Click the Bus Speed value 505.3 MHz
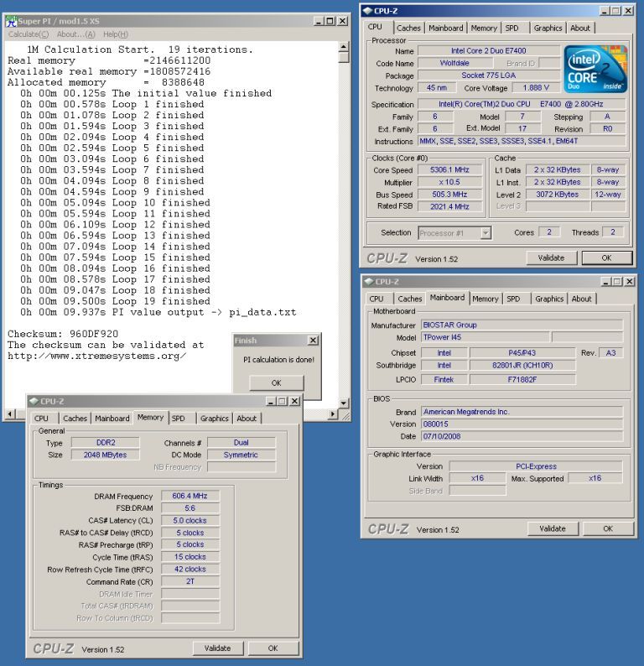The width and height of the screenshot is (644, 666). click(449, 195)
